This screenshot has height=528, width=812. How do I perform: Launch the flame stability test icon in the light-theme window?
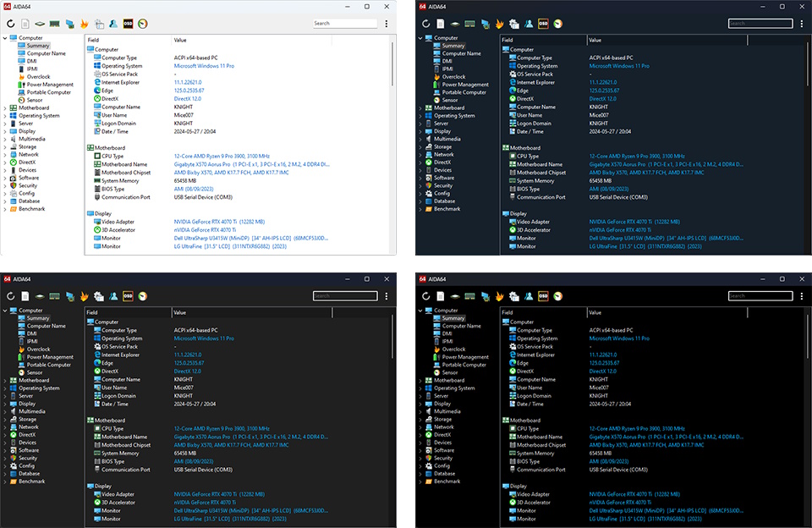[84, 24]
